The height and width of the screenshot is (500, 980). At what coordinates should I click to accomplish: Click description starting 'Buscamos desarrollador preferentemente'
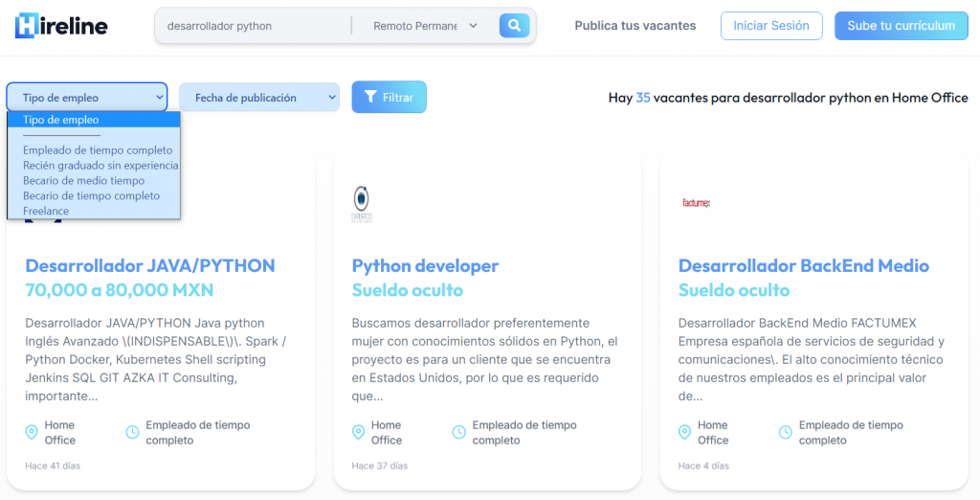pyautogui.click(x=484, y=360)
